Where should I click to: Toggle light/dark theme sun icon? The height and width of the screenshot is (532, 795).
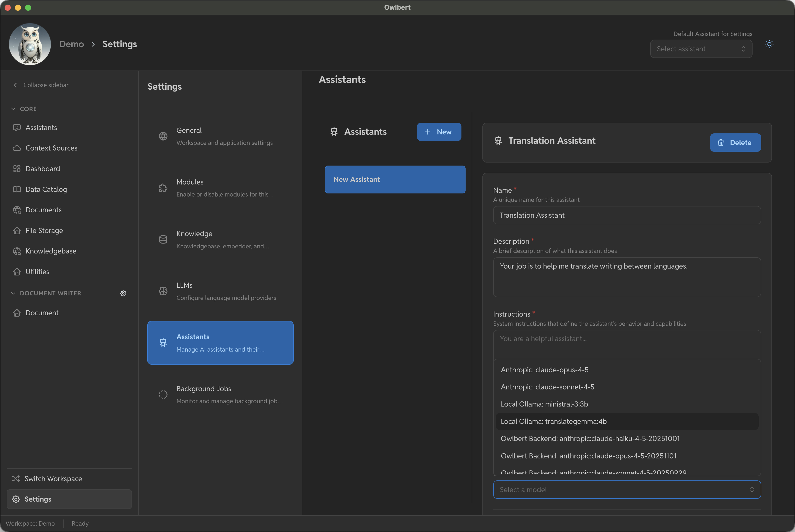pyautogui.click(x=769, y=44)
